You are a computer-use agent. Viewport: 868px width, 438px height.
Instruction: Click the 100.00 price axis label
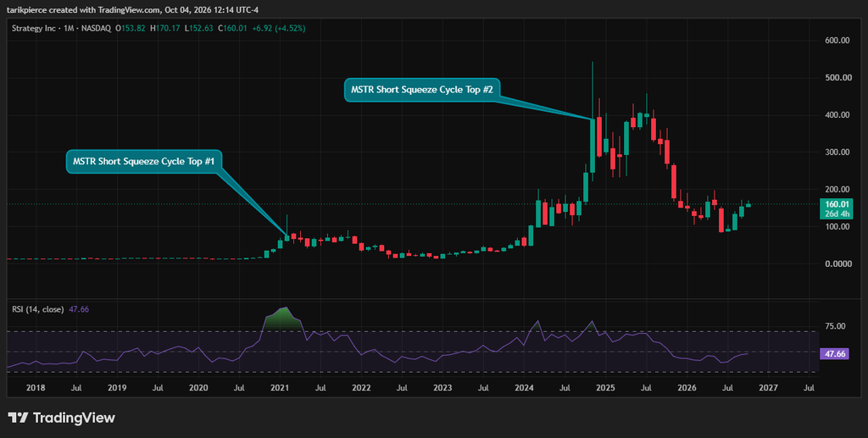[x=837, y=227]
